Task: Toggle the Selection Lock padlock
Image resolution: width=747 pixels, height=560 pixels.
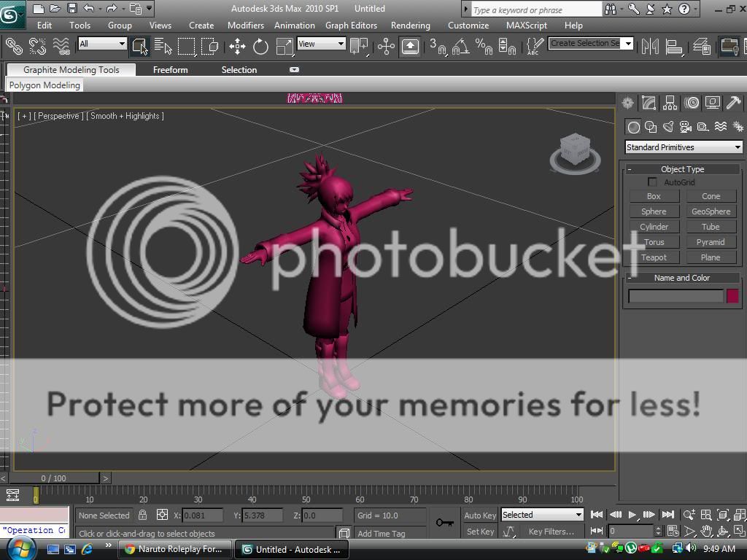Action: pos(142,515)
